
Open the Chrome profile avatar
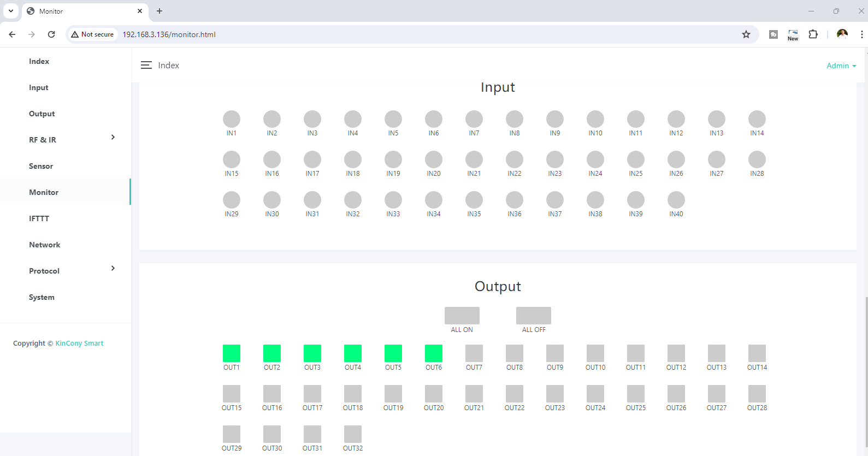coord(842,34)
